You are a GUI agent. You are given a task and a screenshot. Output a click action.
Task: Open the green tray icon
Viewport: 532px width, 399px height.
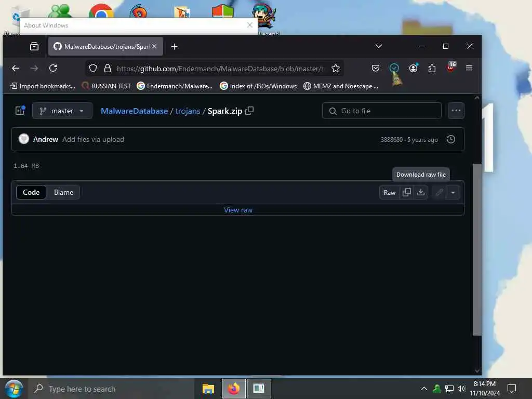(x=436, y=389)
